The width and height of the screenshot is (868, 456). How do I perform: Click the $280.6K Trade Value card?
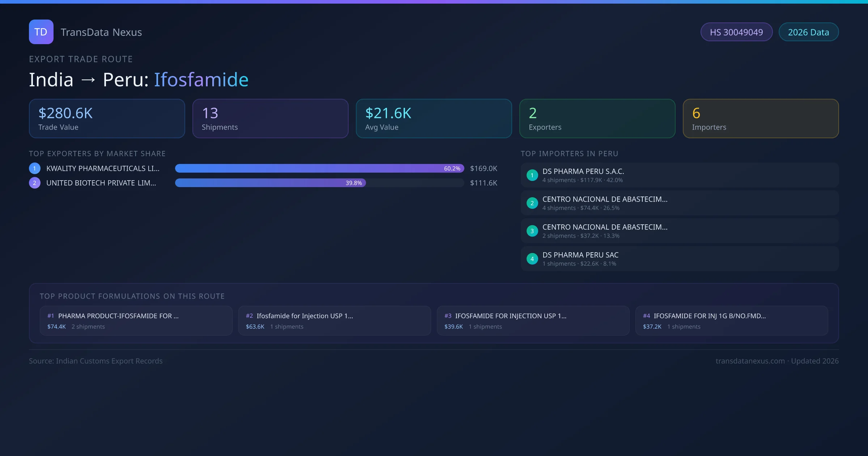point(107,119)
